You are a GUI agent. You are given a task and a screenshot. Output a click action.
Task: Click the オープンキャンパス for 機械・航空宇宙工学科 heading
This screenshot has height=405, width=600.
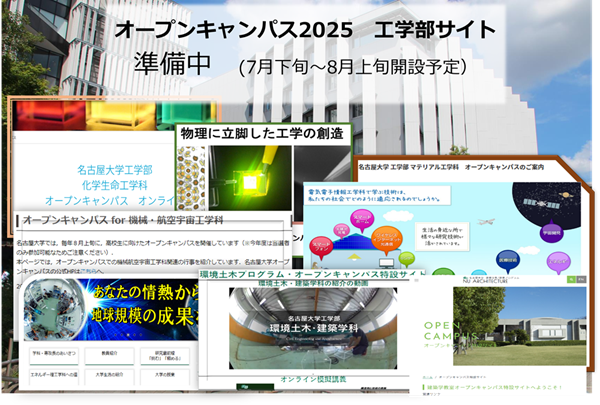pyautogui.click(x=123, y=220)
